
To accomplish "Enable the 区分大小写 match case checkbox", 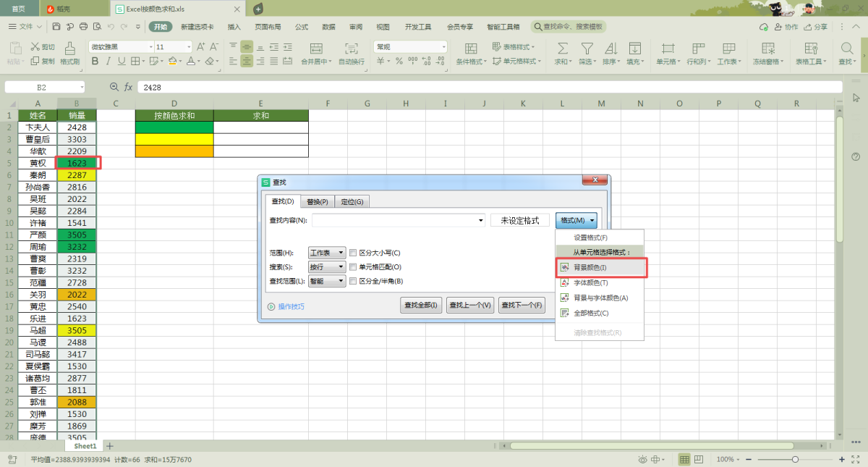I will [x=353, y=253].
